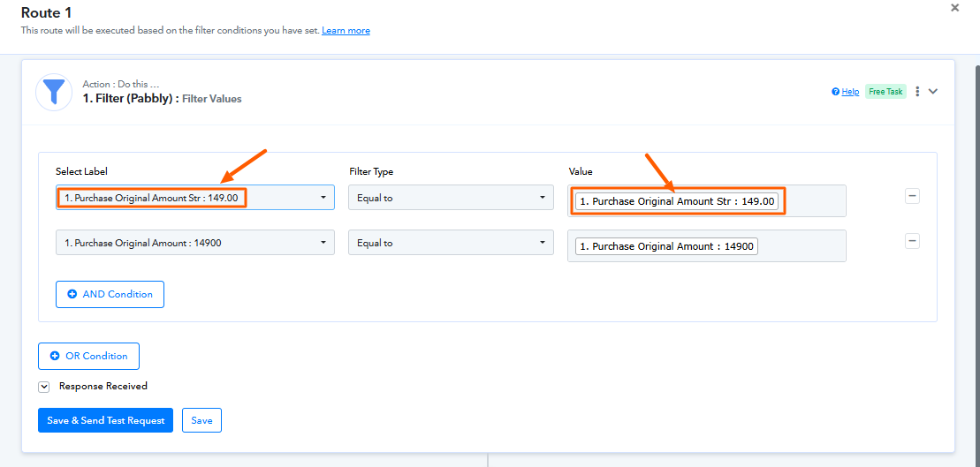Image resolution: width=980 pixels, height=467 pixels.
Task: Open the first Select Label dropdown
Action: pos(194,198)
